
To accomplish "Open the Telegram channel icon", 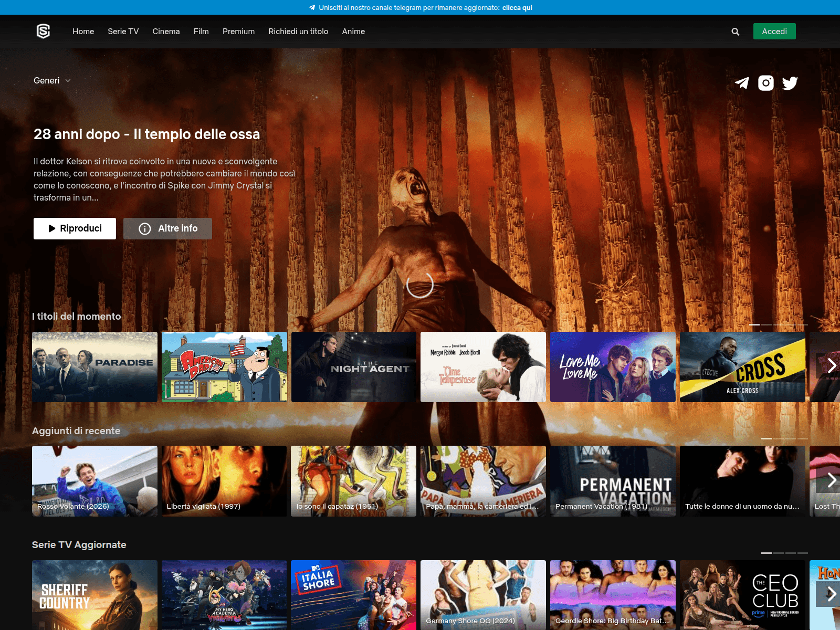I will pyautogui.click(x=742, y=82).
